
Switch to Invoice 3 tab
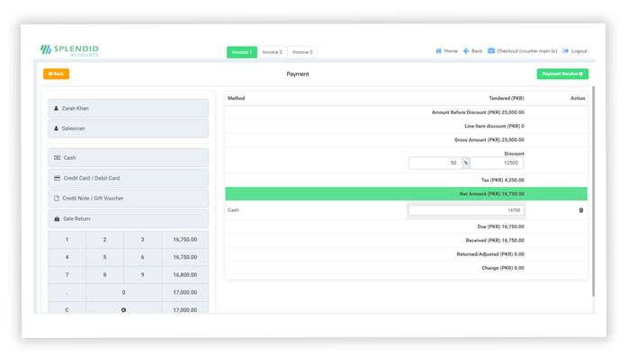[302, 52]
